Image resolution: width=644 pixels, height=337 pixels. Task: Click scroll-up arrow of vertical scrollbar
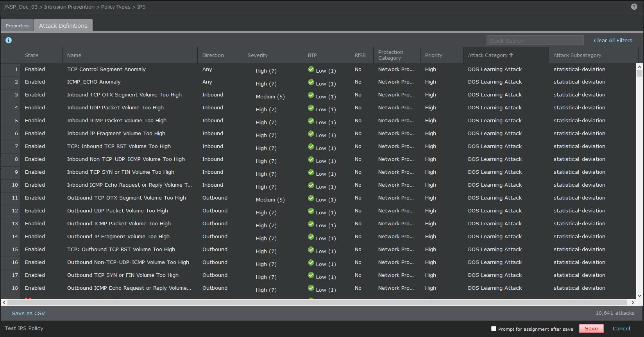[639, 66]
